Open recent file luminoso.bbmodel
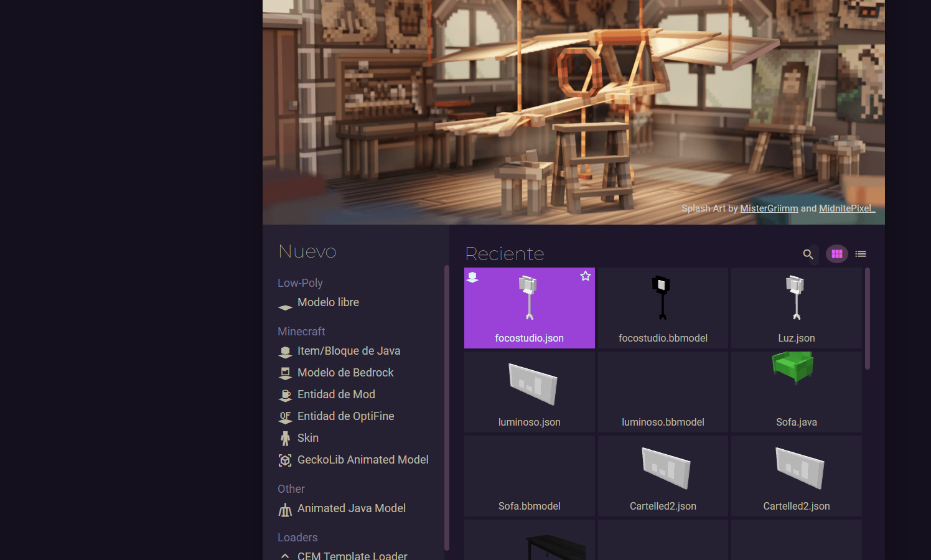The image size is (931, 560). (x=663, y=392)
